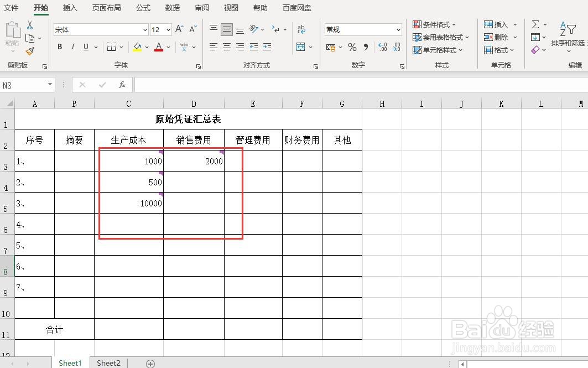Decrease decimal places
The width and height of the screenshot is (588, 368).
396,47
